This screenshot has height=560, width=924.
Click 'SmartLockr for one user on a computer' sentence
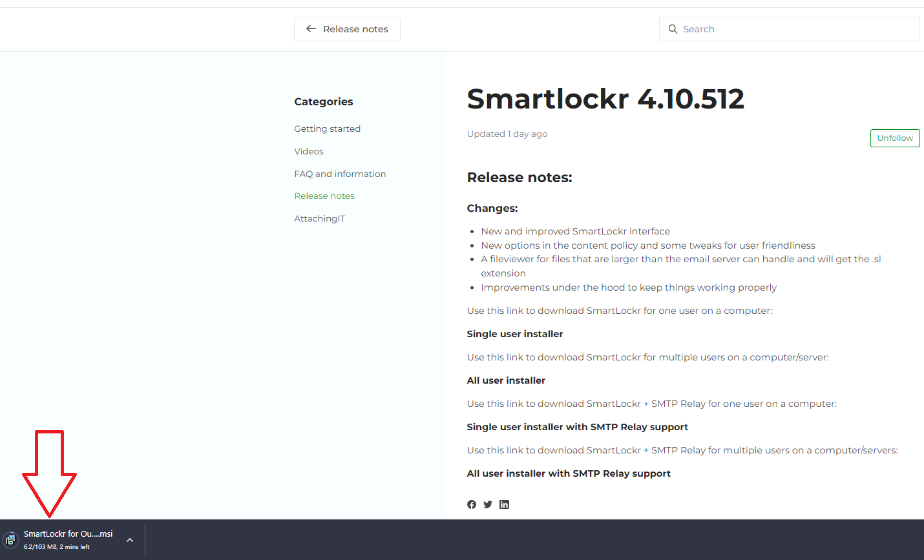coord(620,311)
